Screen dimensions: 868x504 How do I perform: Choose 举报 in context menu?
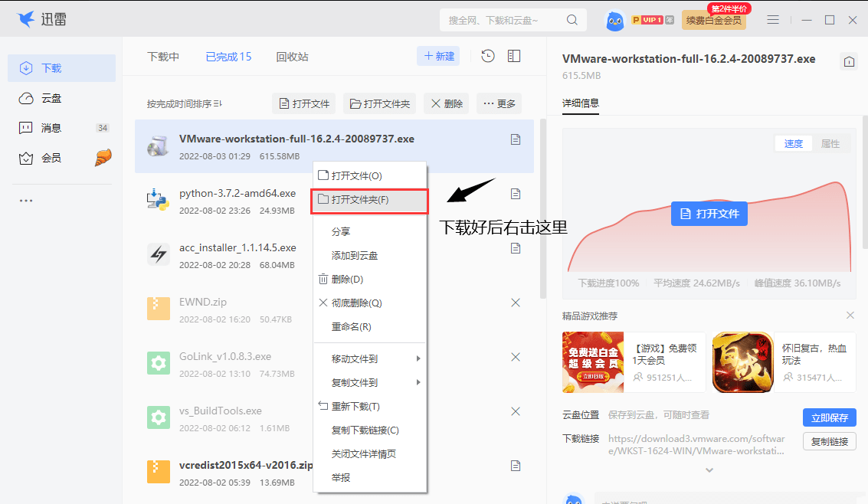pyautogui.click(x=370, y=477)
